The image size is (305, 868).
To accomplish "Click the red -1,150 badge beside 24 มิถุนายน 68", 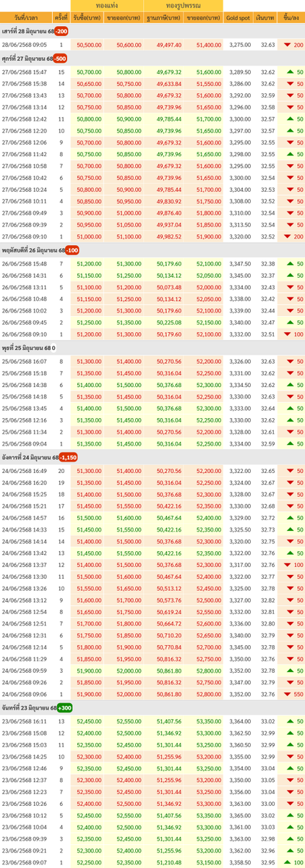I will click(69, 457).
